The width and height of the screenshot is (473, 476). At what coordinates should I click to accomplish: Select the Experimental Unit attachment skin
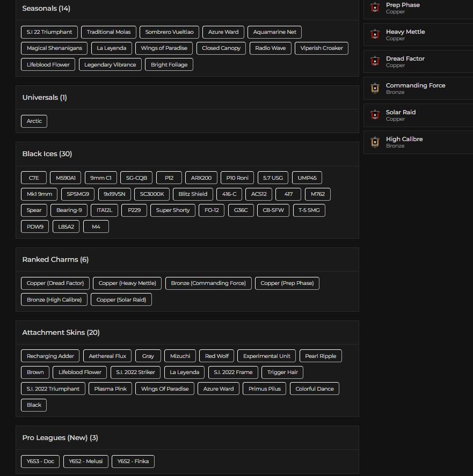point(266,356)
